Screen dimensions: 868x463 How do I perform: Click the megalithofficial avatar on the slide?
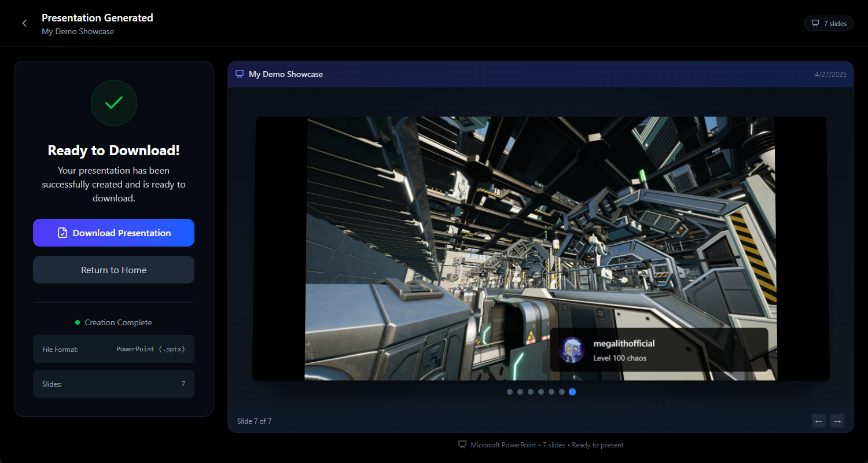point(571,350)
